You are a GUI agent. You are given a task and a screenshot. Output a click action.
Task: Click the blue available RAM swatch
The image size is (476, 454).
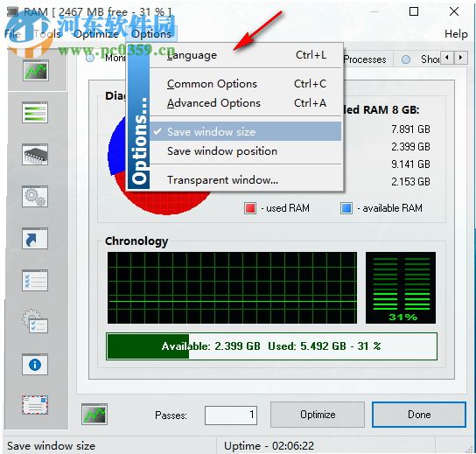point(346,208)
